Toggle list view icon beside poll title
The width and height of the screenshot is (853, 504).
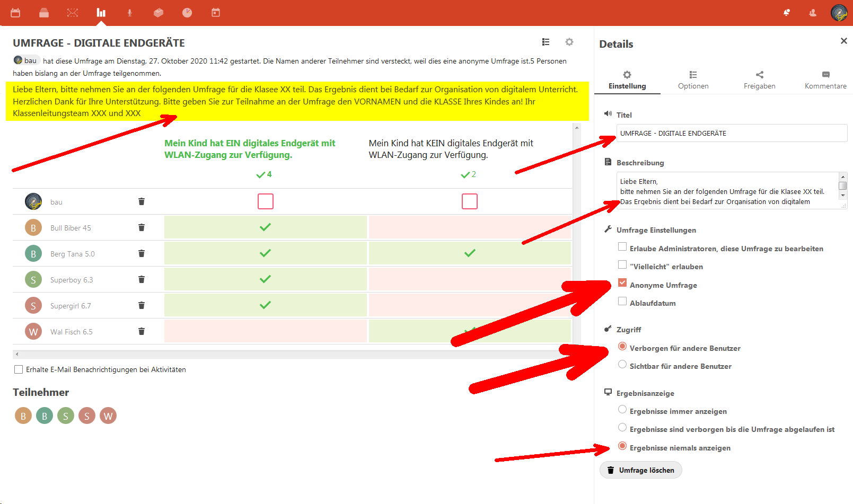click(x=546, y=42)
